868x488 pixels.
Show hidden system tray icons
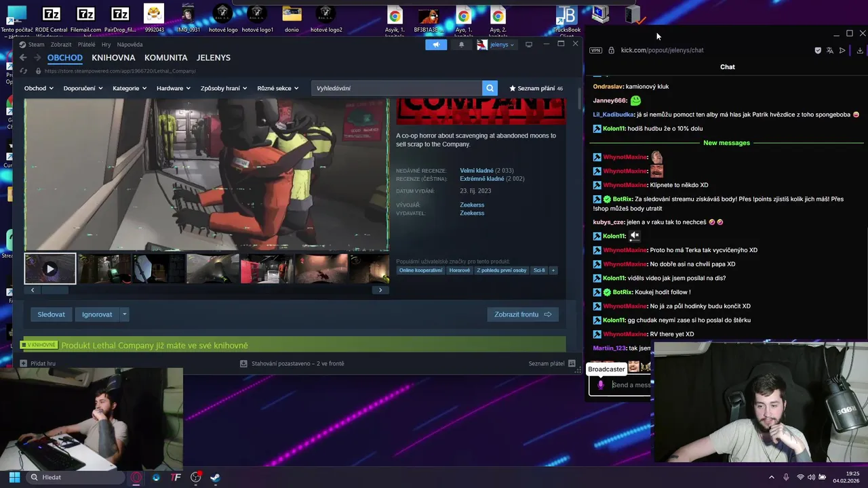(771, 477)
